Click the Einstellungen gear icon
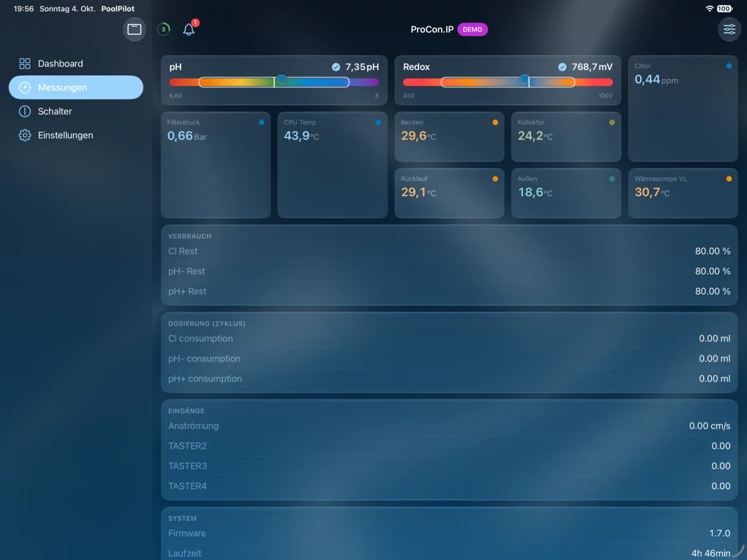This screenshot has width=747, height=560. click(25, 135)
